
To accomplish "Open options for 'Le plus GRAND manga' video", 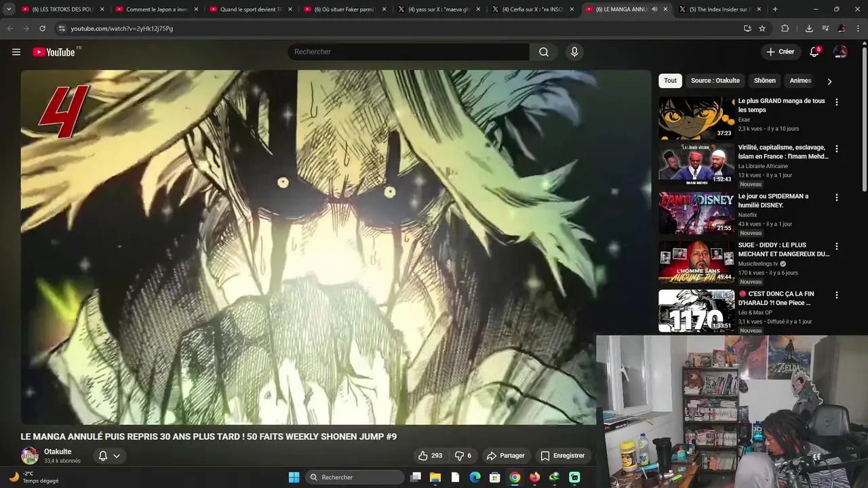I will [836, 102].
